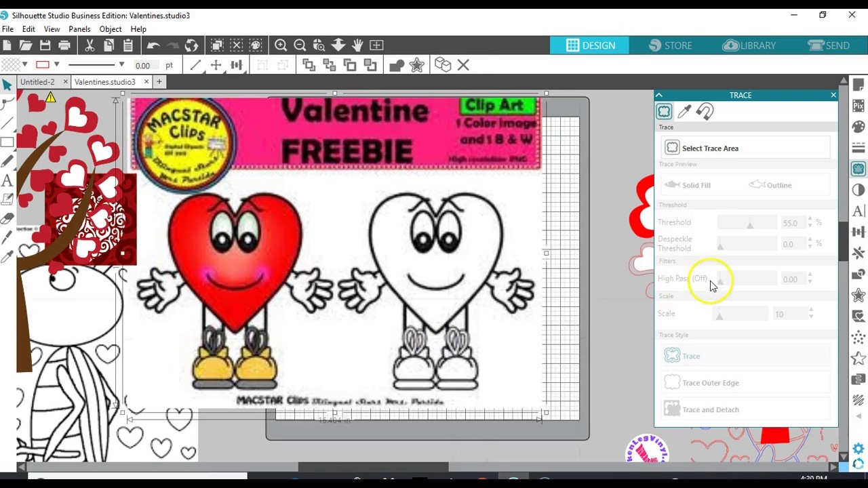Viewport: 868px width, 488px height.
Task: Choose Solid Fill trace preview
Action: point(688,185)
